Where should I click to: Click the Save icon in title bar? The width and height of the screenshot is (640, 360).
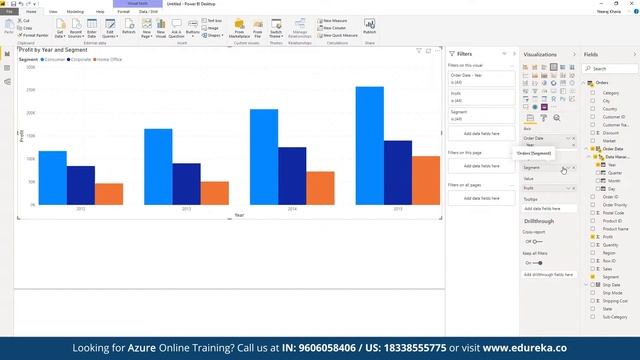click(13, 4)
